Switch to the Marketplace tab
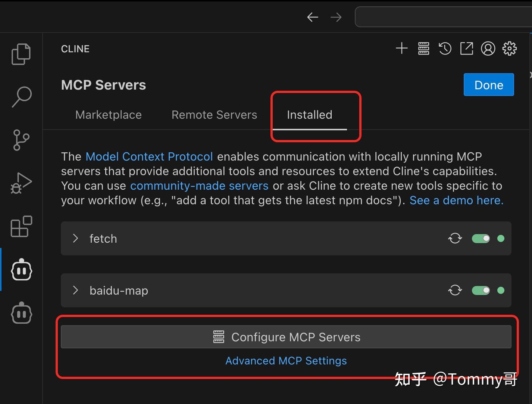Viewport: 532px width, 404px height. tap(108, 115)
